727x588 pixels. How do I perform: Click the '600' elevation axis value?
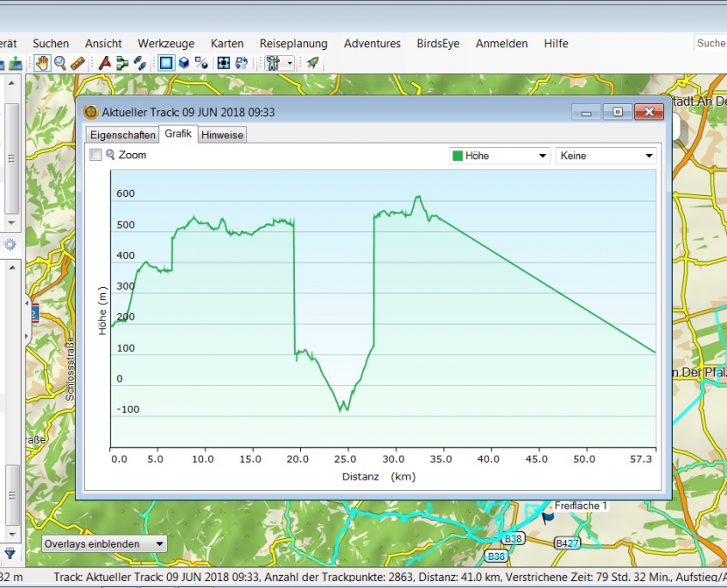click(126, 193)
